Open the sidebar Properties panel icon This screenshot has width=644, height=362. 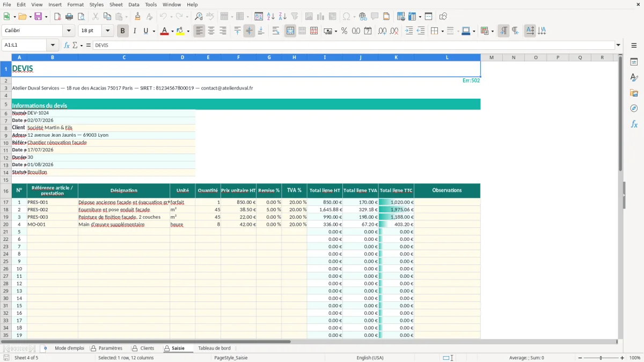[634, 62]
